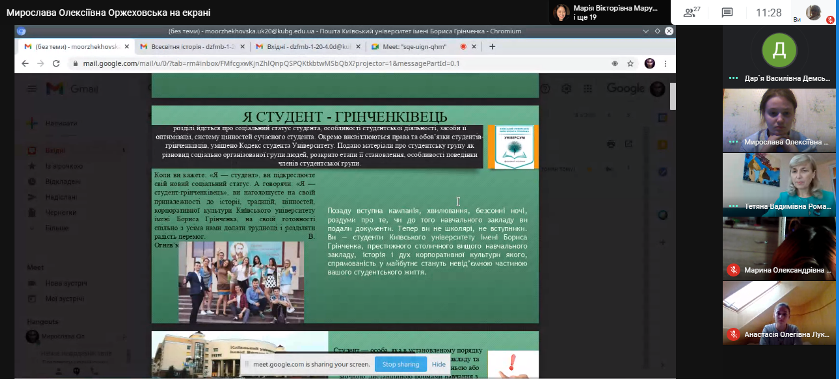Viewport: 839px width, 379px height.
Task: Click the Gmail logo
Action: point(72,89)
